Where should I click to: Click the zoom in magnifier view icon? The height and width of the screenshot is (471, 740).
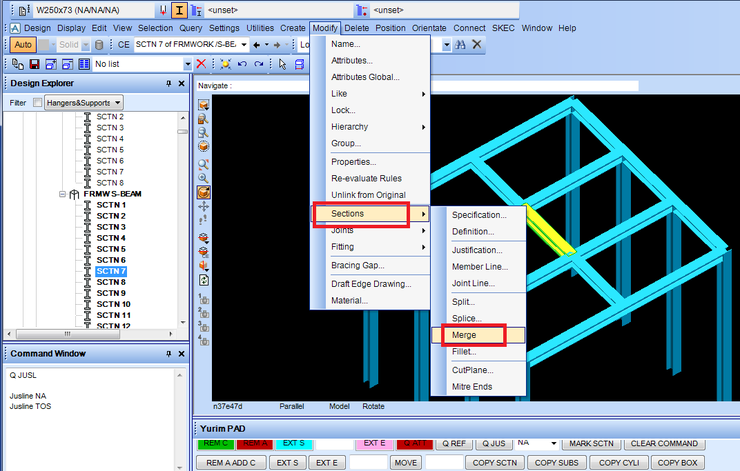pyautogui.click(x=203, y=178)
